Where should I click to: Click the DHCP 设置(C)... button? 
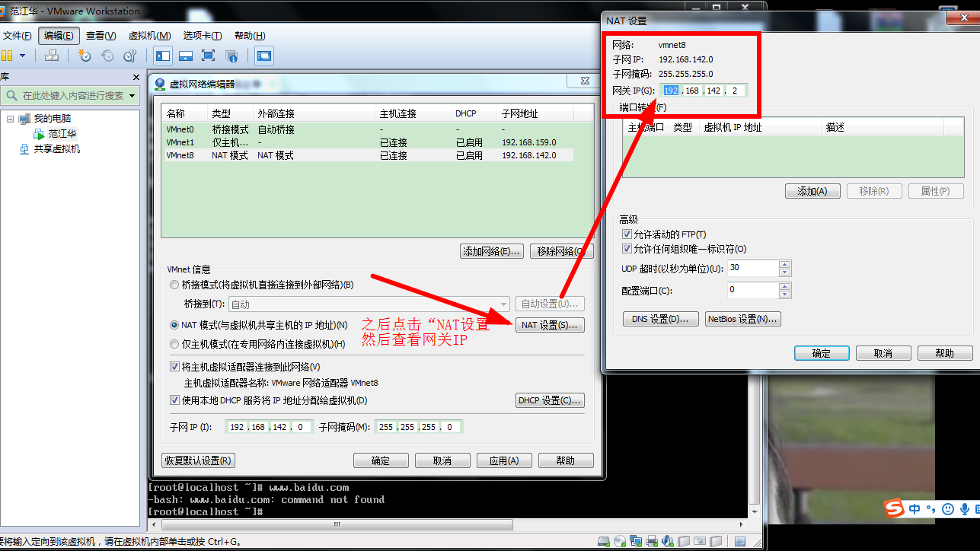click(550, 400)
